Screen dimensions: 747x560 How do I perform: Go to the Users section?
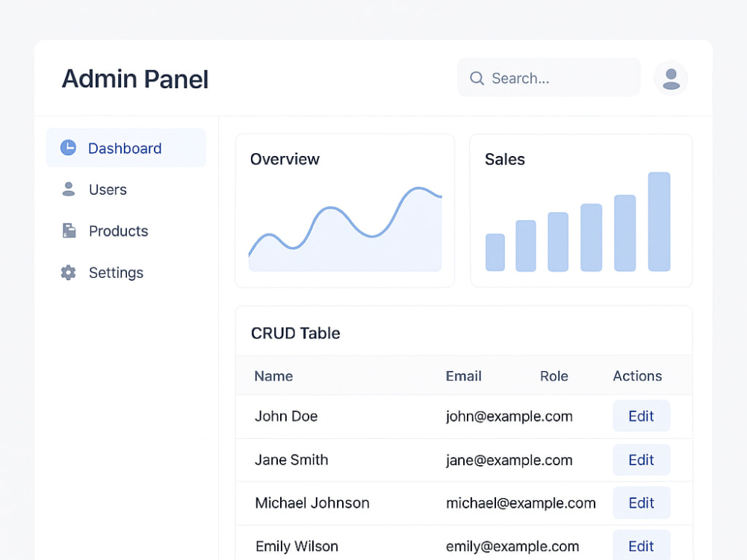125,190
